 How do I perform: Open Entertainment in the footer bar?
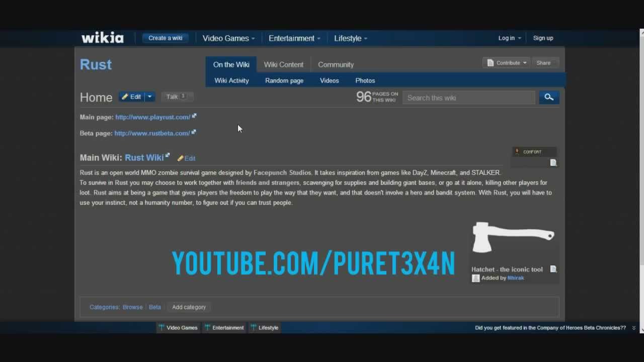tap(224, 328)
